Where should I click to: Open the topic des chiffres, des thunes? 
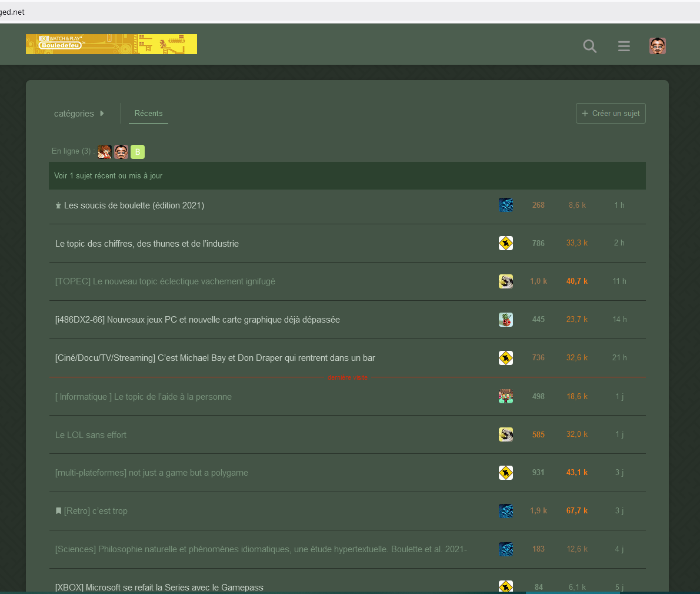point(147,244)
